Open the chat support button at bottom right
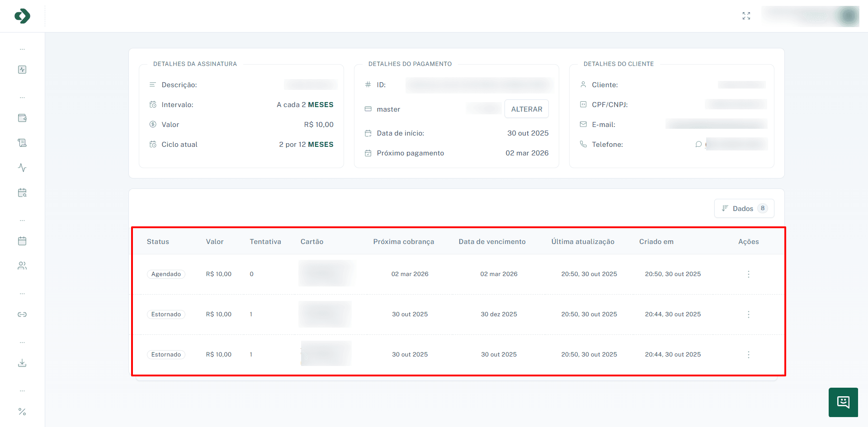The image size is (868, 427). [x=843, y=402]
